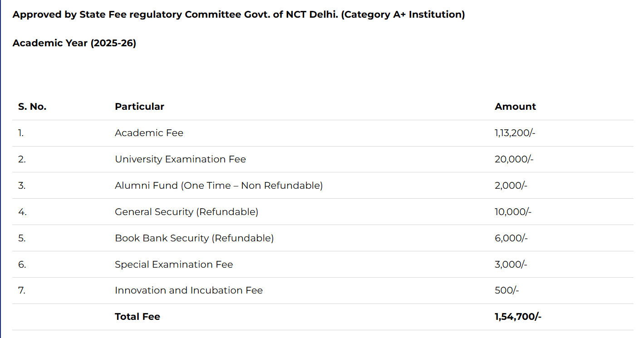Click the 'S. No.' column header
This screenshot has width=644, height=338.
click(32, 107)
